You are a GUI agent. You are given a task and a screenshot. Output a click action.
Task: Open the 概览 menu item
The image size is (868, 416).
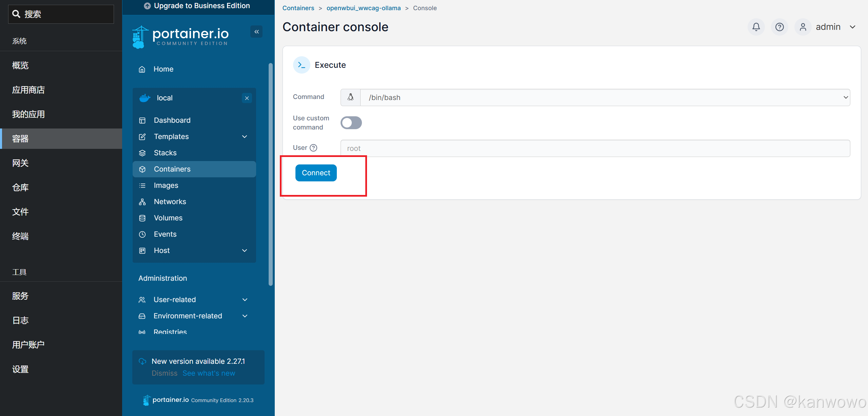(x=20, y=65)
